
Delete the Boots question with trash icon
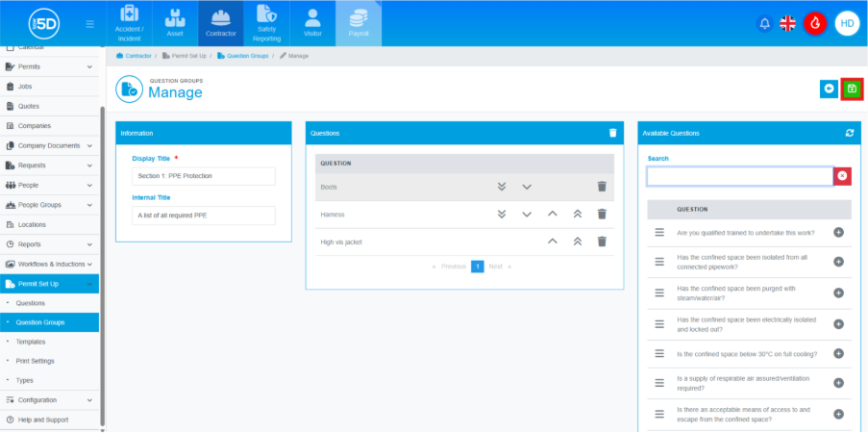point(602,187)
